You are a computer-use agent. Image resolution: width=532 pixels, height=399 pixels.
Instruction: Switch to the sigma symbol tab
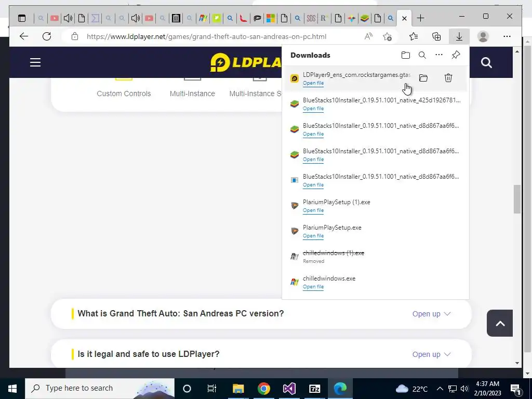95,18
